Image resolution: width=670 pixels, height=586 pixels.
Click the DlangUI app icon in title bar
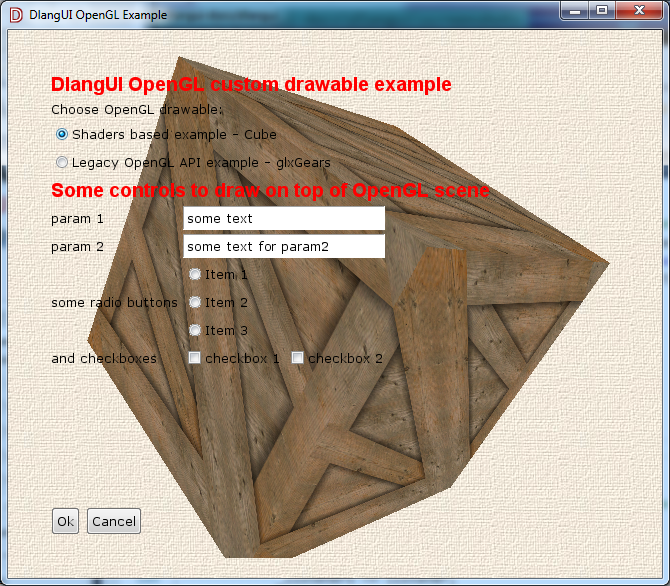(x=15, y=15)
